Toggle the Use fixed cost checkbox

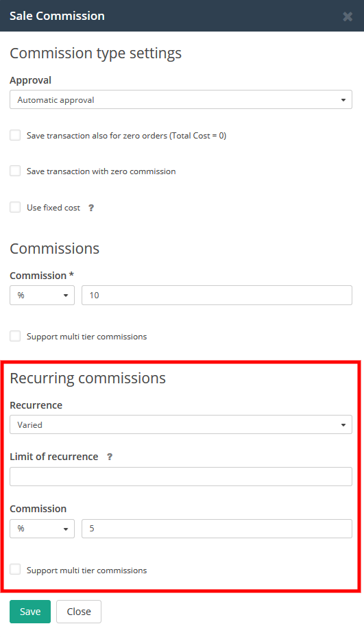pyautogui.click(x=15, y=207)
